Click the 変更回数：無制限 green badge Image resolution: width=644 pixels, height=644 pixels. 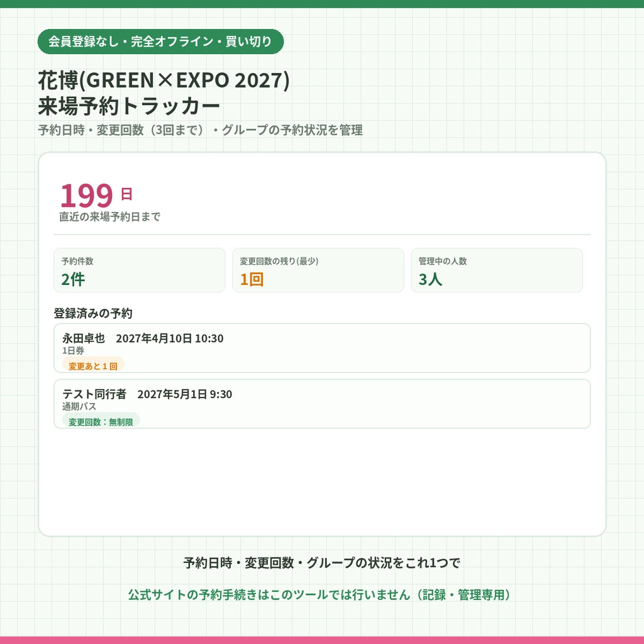[101, 421]
